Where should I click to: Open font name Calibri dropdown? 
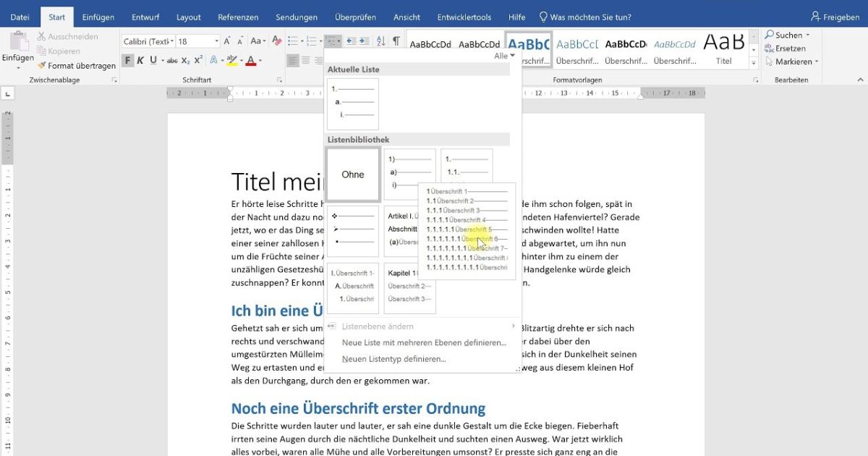click(171, 42)
